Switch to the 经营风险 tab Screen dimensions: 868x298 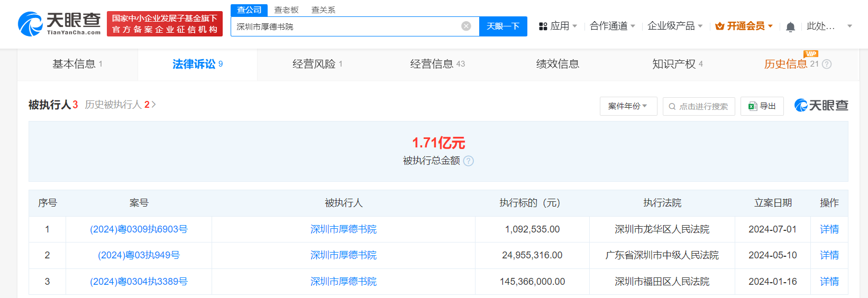pos(317,64)
